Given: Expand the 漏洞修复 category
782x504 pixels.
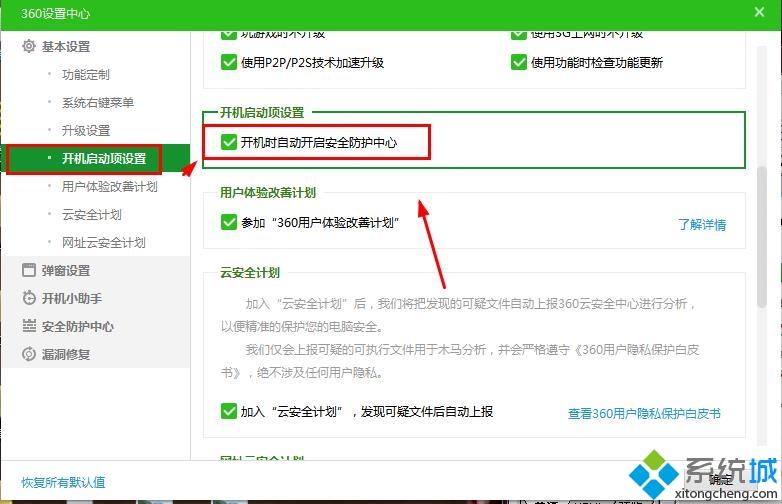Looking at the screenshot, I should coord(65,354).
